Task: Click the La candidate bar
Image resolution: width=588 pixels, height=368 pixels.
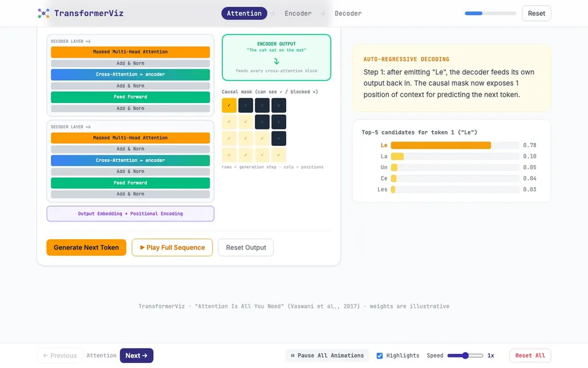Action: click(397, 156)
